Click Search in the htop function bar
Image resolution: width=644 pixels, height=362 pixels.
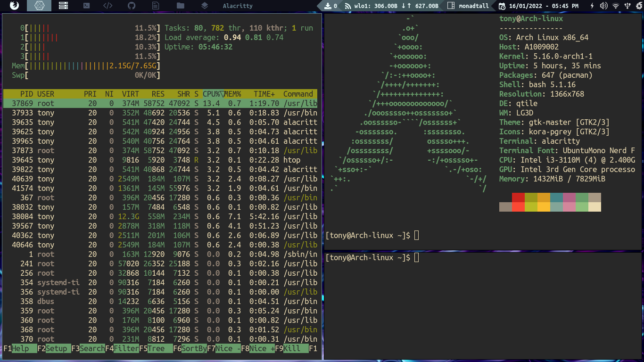click(88, 348)
